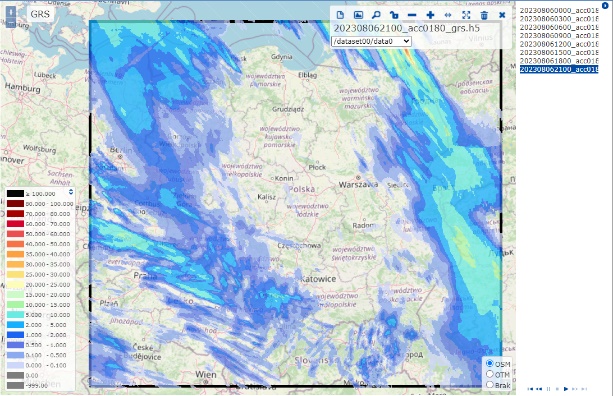Click the plus icon in layer toolbar
Viewport: 613px width, 396px height.
click(430, 15)
